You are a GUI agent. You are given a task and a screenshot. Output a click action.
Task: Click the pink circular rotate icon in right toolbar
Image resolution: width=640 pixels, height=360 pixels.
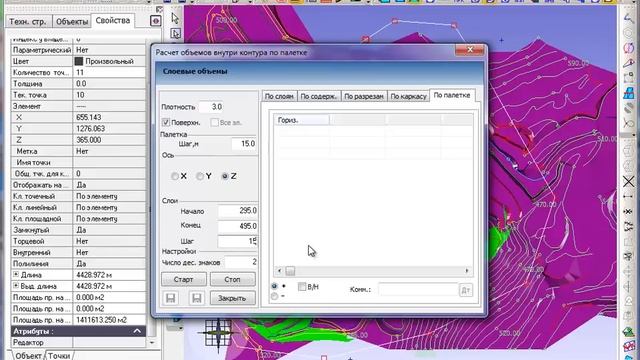coord(629,48)
